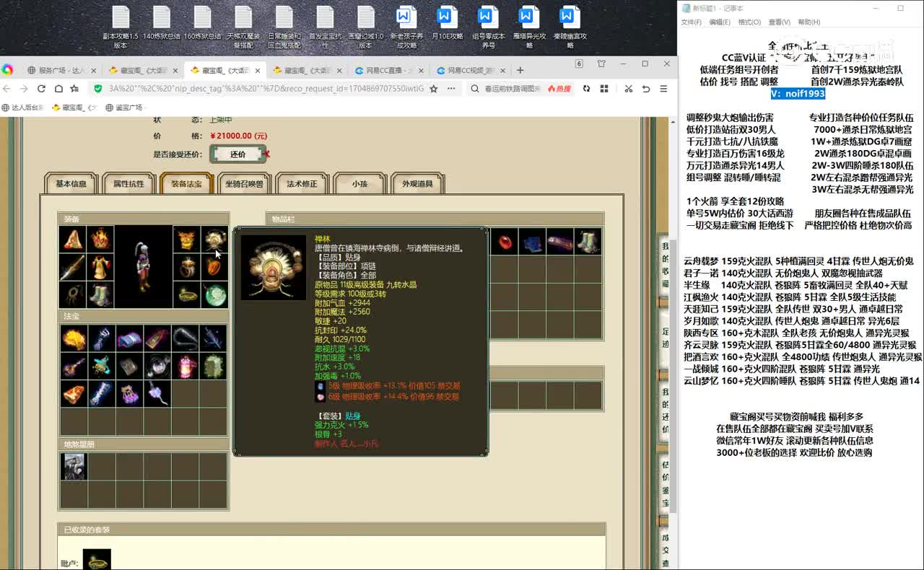The width and height of the screenshot is (924, 570).
Task: Open the ring icon under 已收录的套装
Action: (x=97, y=560)
